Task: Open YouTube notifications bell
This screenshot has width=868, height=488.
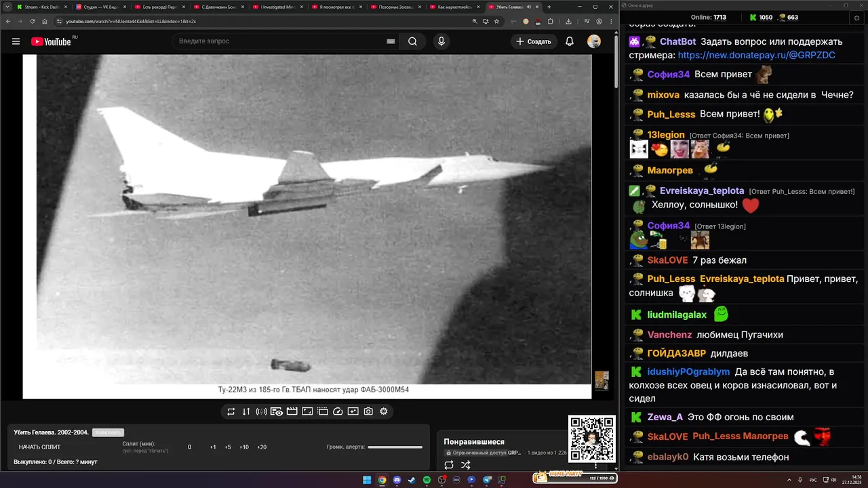Action: (570, 41)
